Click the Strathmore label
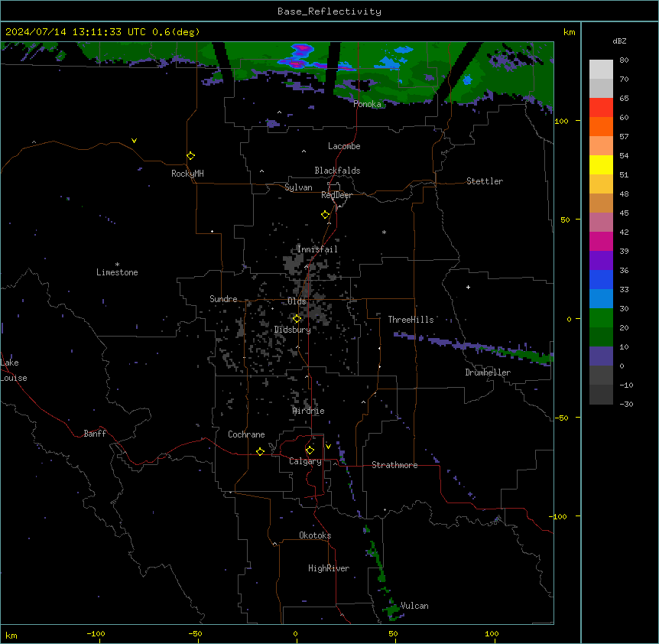The image size is (659, 644). click(x=394, y=465)
